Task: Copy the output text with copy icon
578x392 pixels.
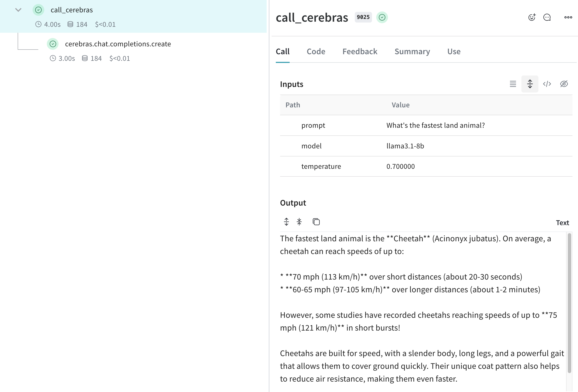Action: click(x=316, y=222)
